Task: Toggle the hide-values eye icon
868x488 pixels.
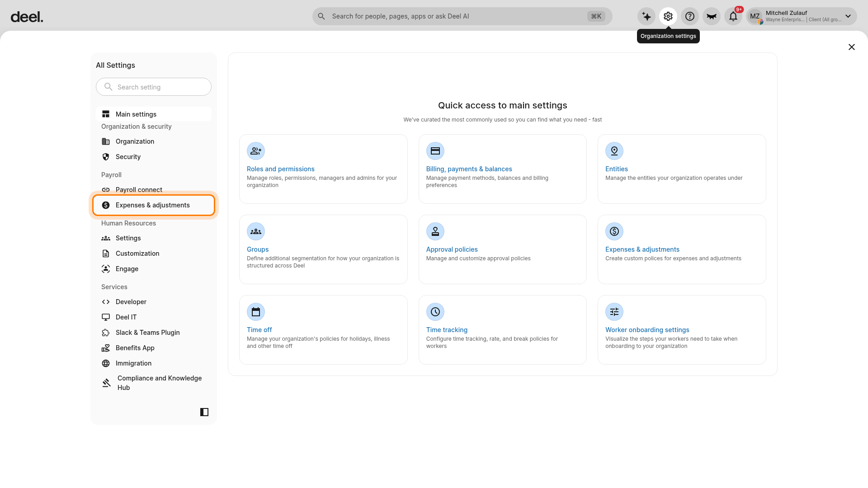Action: click(712, 16)
